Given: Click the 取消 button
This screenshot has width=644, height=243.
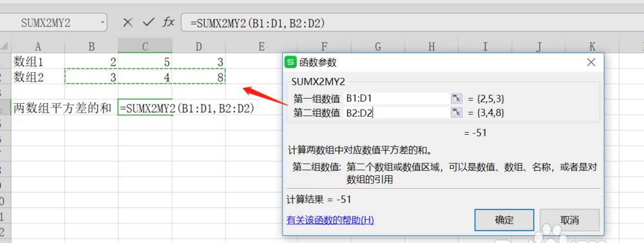Looking at the screenshot, I should 569,220.
